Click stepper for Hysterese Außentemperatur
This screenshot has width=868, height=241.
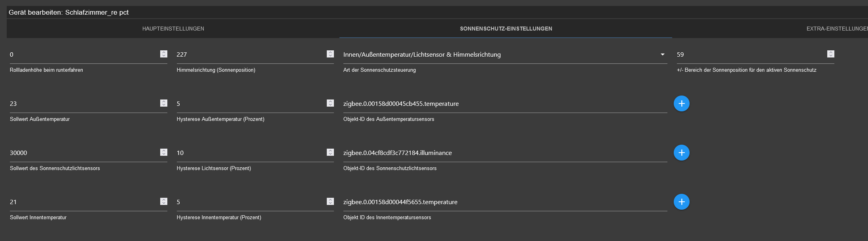click(x=330, y=103)
